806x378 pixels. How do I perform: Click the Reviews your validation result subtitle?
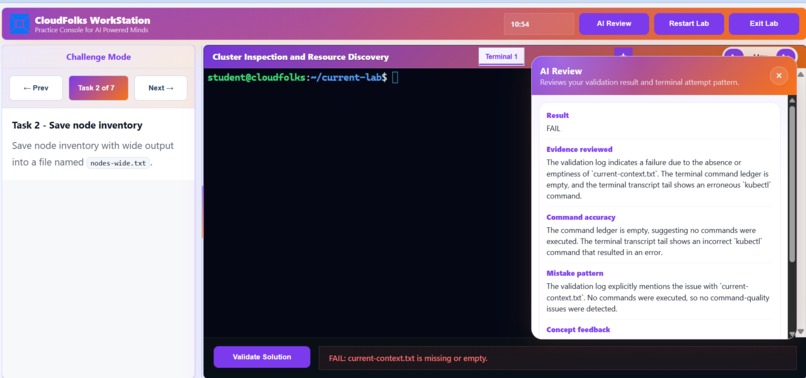click(639, 83)
